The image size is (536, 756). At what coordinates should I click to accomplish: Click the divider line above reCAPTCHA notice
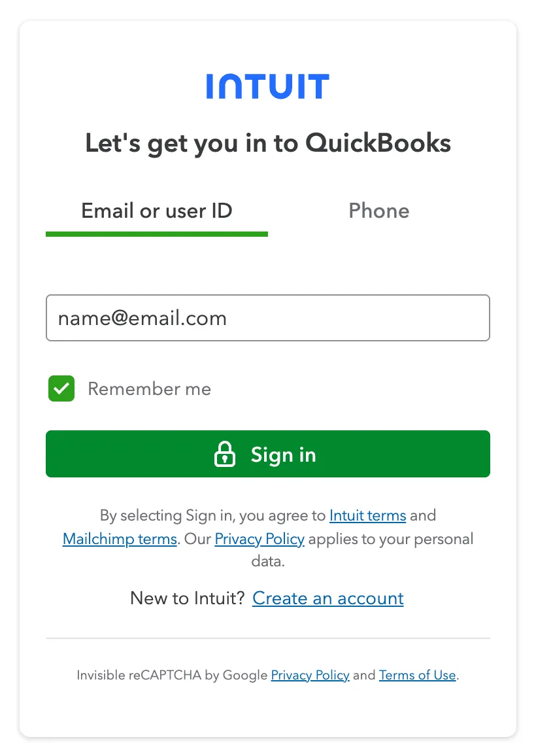tap(268, 638)
